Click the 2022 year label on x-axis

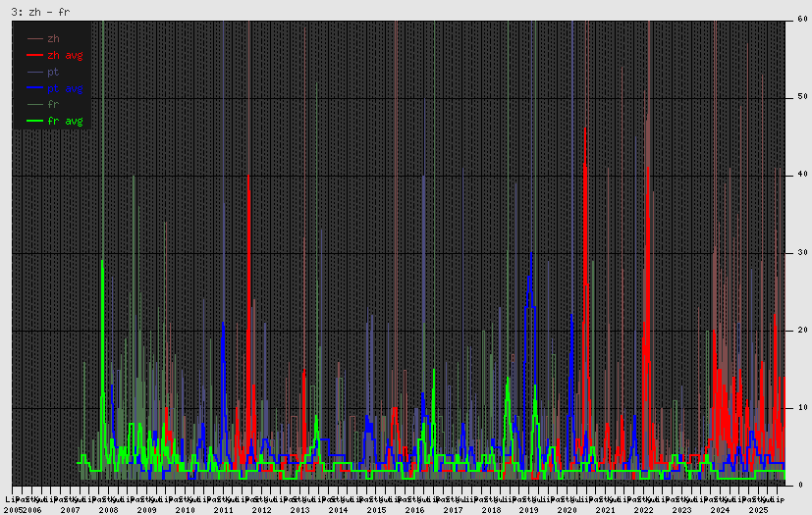(644, 510)
